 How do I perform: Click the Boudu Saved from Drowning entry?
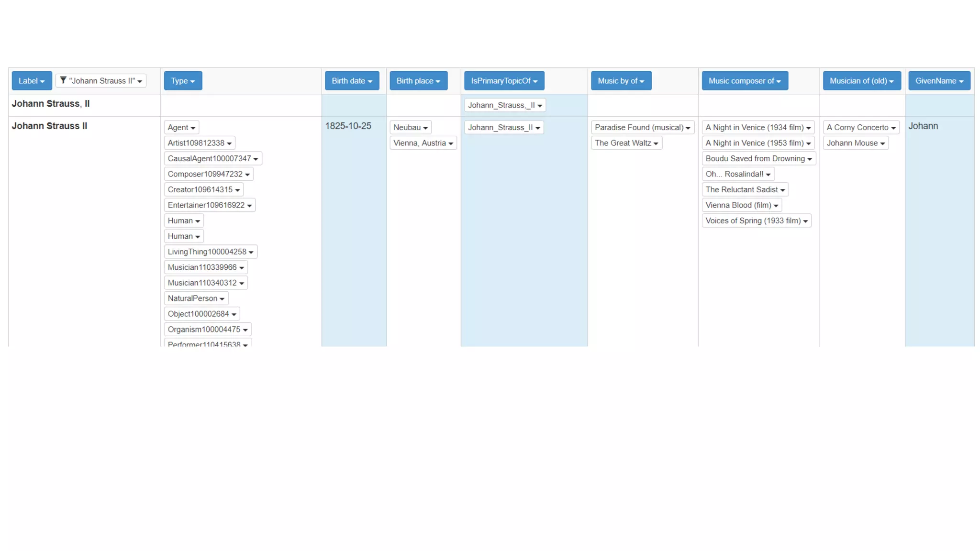click(x=758, y=159)
